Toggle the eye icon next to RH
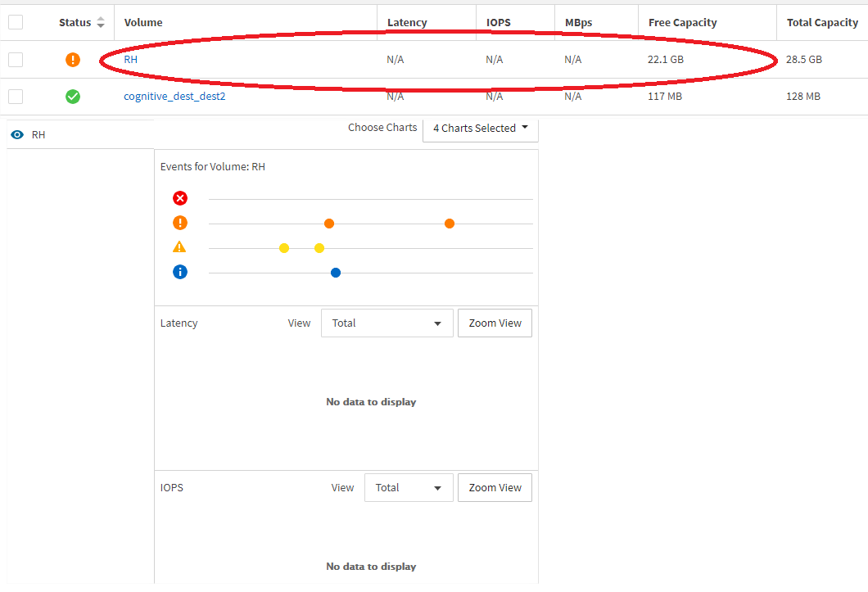 coord(17,134)
